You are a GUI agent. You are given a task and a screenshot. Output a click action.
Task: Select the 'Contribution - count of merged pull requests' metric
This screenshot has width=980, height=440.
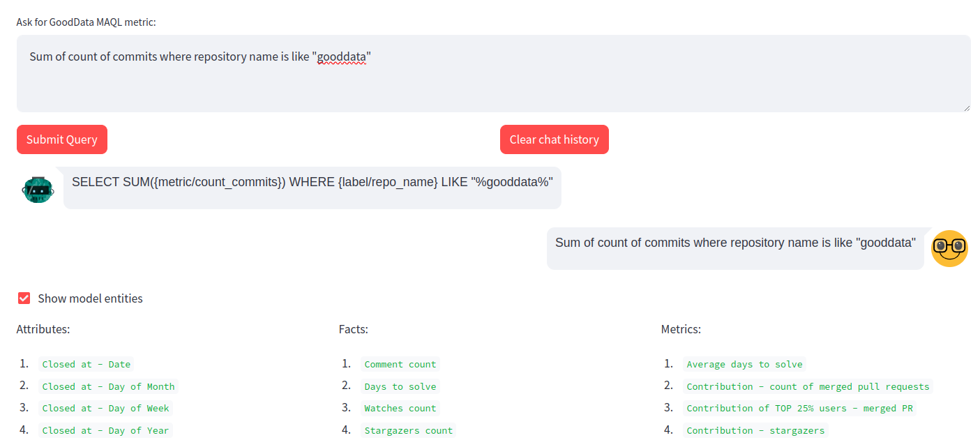point(808,386)
